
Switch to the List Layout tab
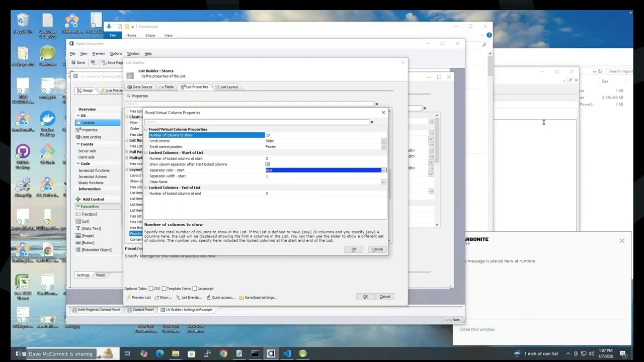[x=226, y=87]
